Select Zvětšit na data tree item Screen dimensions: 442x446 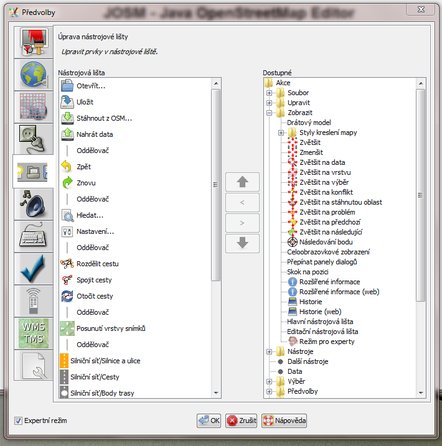(x=322, y=162)
